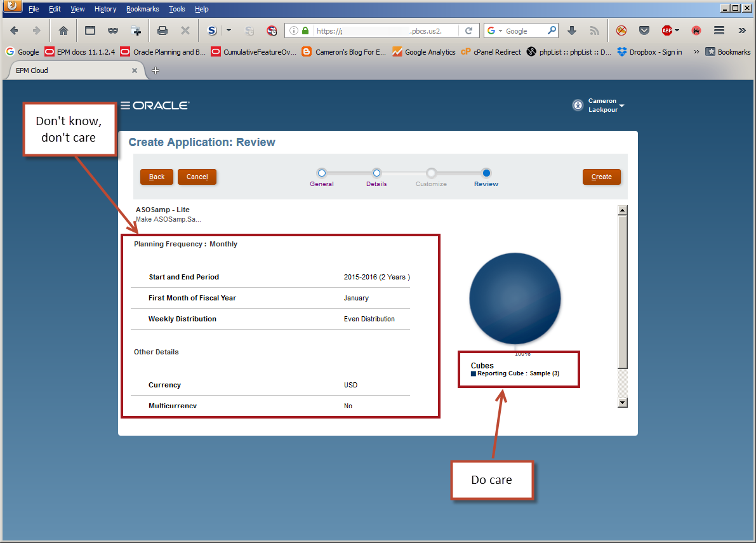The image size is (756, 543).
Task: Open the Google bookmark
Action: [22, 51]
